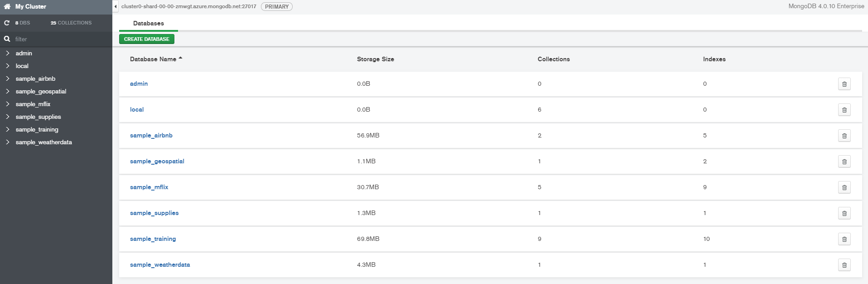Delete the admin database via trash icon

844,84
